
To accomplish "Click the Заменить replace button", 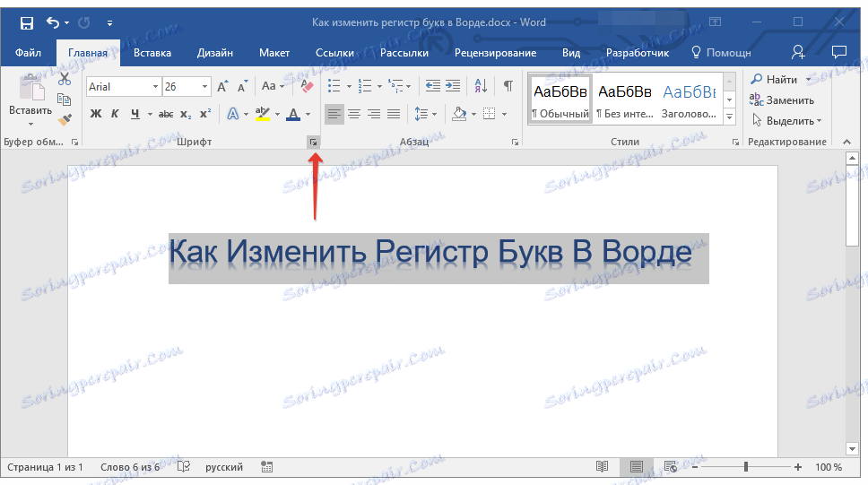I will pyautogui.click(x=782, y=100).
